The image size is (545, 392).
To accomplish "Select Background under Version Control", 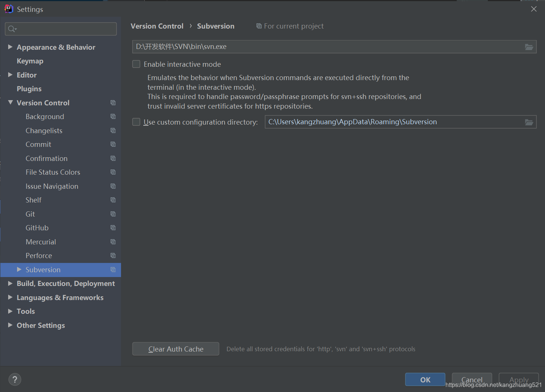I will (x=45, y=117).
